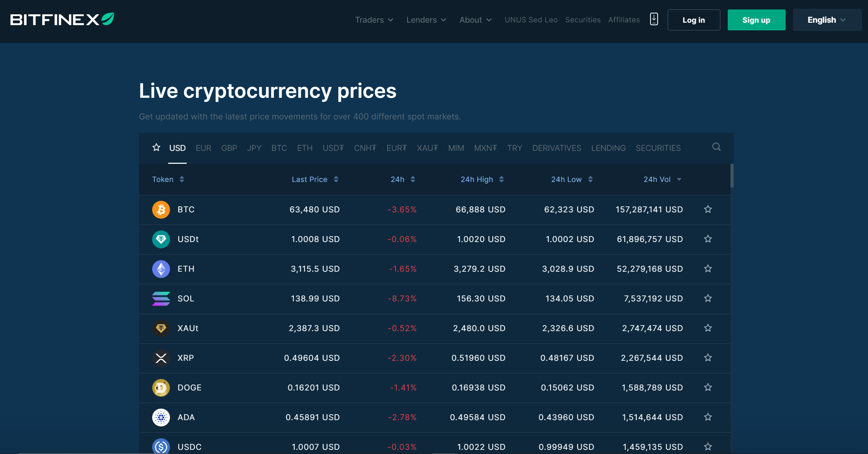This screenshot has height=454, width=868.
Task: Open the Securities nav link
Action: 583,20
